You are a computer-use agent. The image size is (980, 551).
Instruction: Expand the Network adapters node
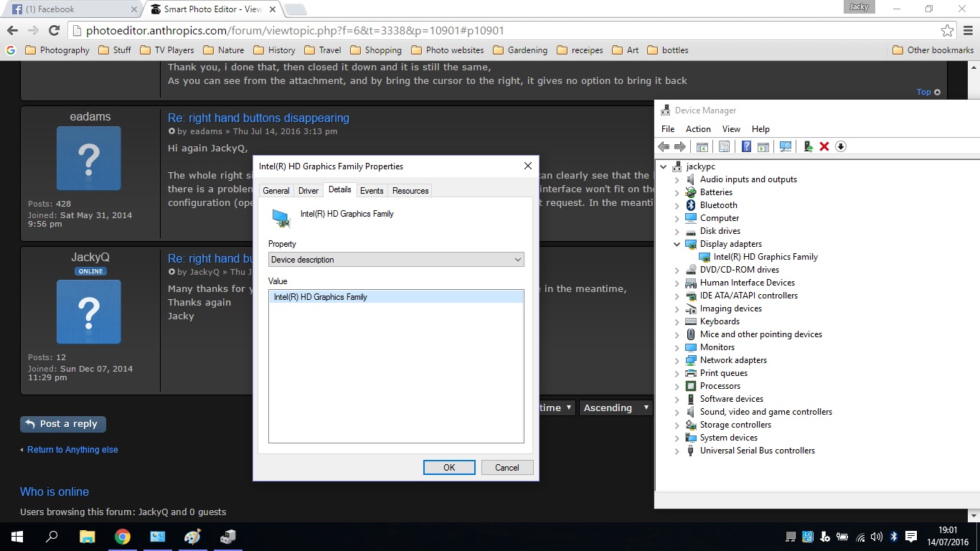pos(677,360)
